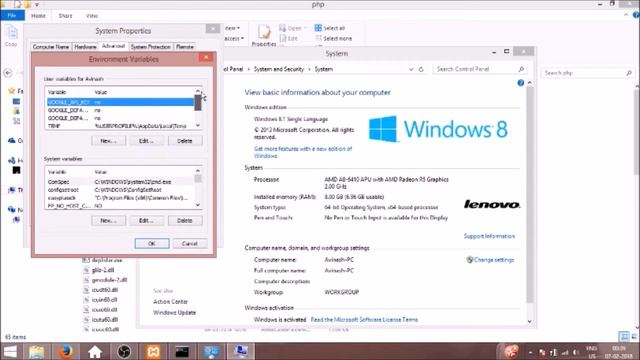
Task: Switch to Hardware tab in System Properties
Action: click(x=85, y=47)
